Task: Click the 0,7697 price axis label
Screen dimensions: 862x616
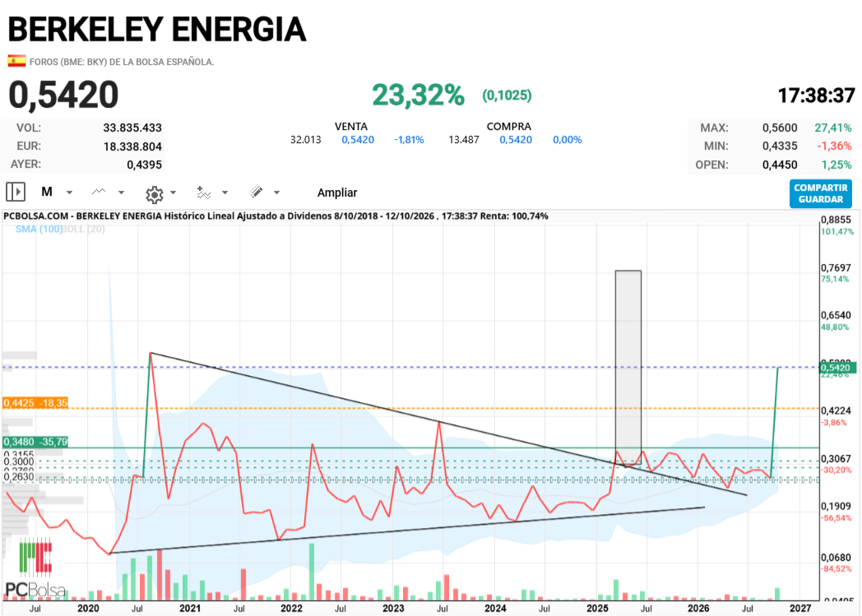Action: (836, 267)
